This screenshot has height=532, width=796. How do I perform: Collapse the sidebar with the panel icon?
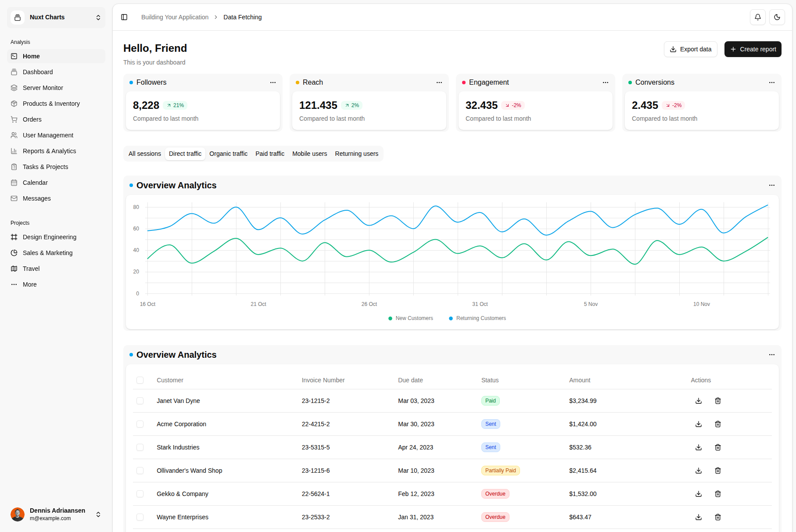tap(124, 17)
